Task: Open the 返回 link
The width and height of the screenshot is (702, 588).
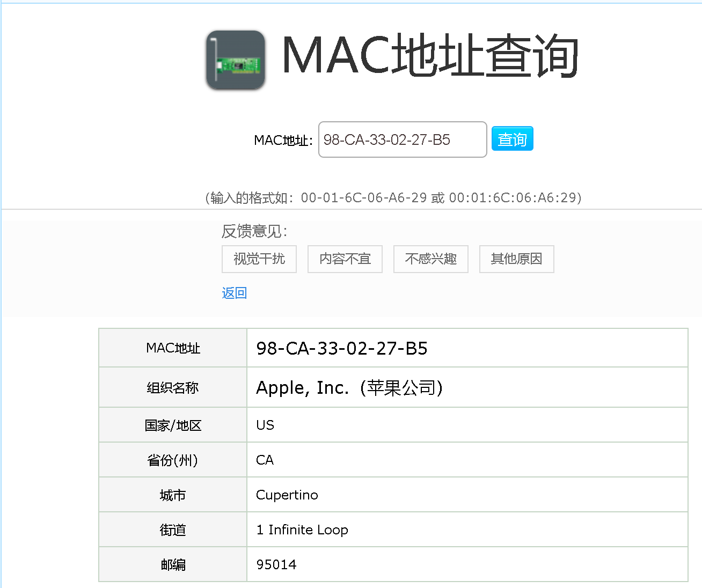Action: 235,293
